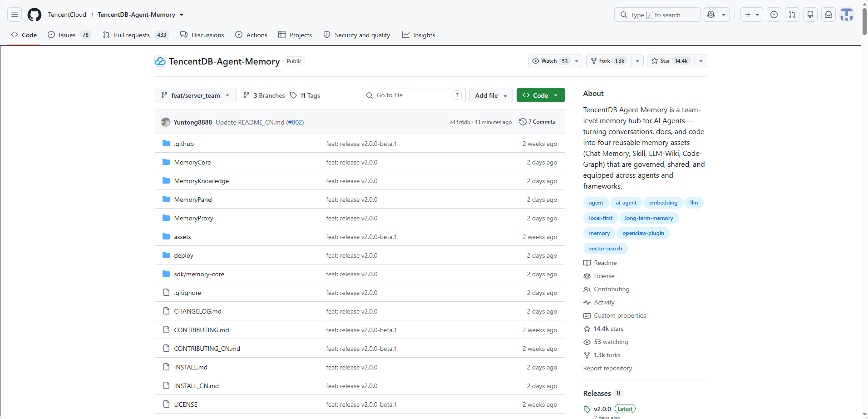Click the Type / to search box
The height and width of the screenshot is (419, 868).
657,15
